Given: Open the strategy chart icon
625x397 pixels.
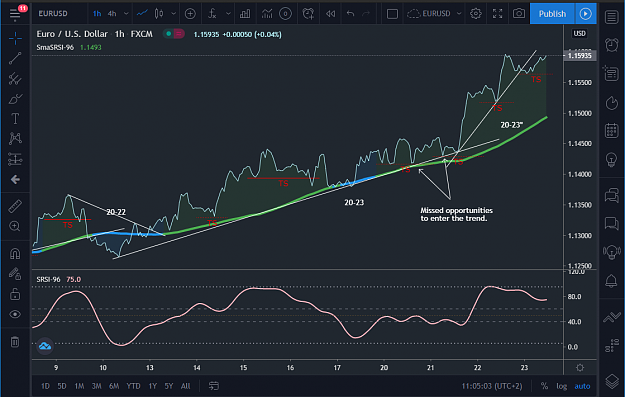Looking at the screenshot, I should [x=267, y=14].
